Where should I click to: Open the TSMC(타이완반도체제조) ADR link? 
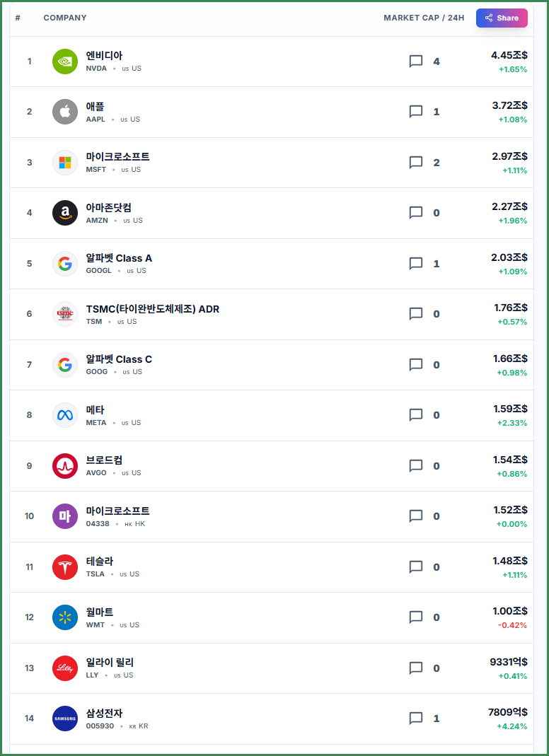pos(153,308)
